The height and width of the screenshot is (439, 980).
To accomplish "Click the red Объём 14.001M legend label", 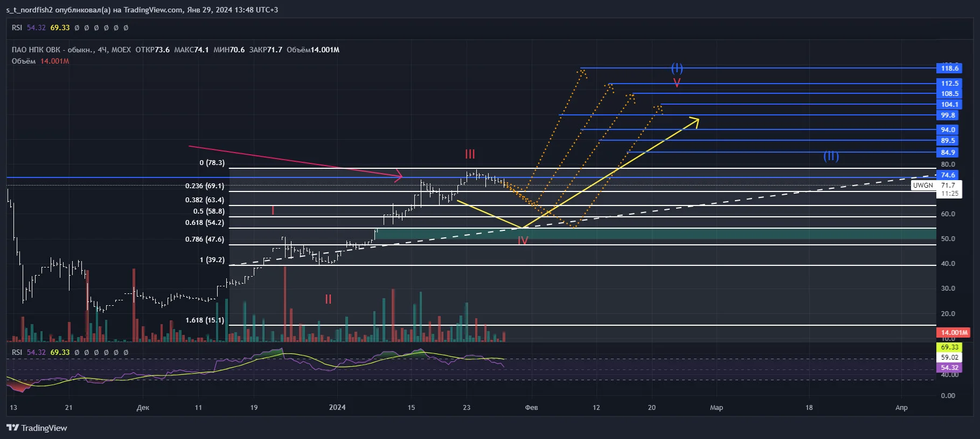I will [x=40, y=61].
